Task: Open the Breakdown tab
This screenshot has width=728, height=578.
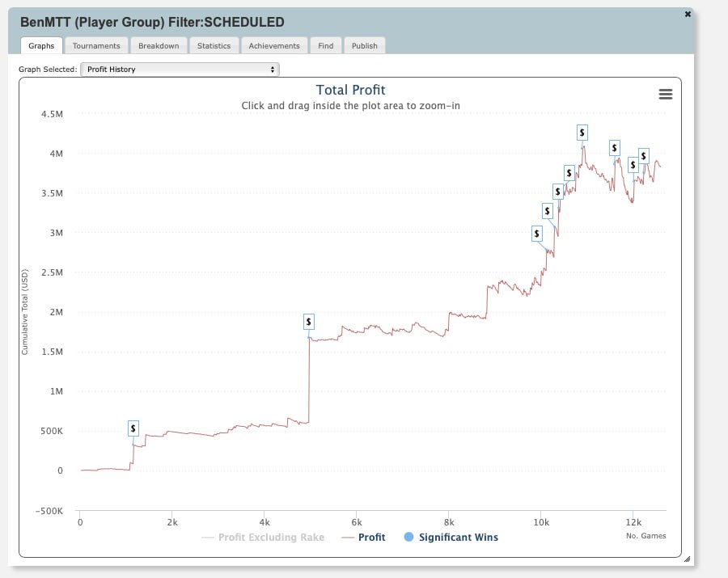Action: tap(159, 46)
